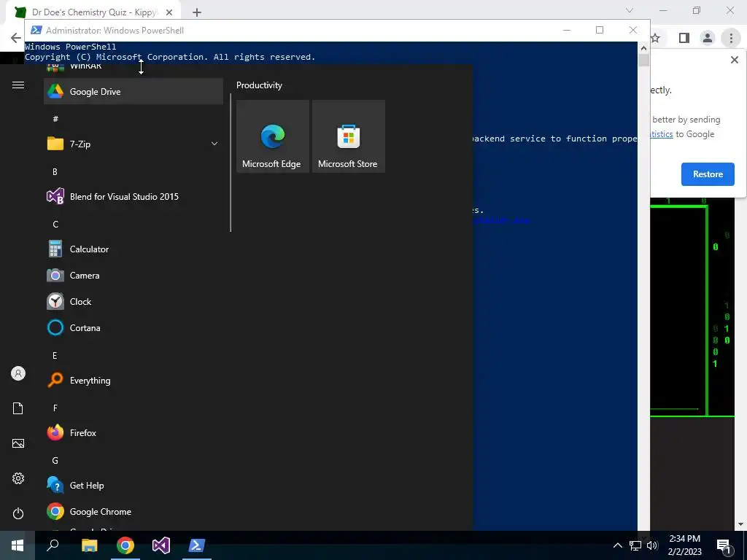
Task: Toggle Chrome side panel
Action: click(x=684, y=38)
